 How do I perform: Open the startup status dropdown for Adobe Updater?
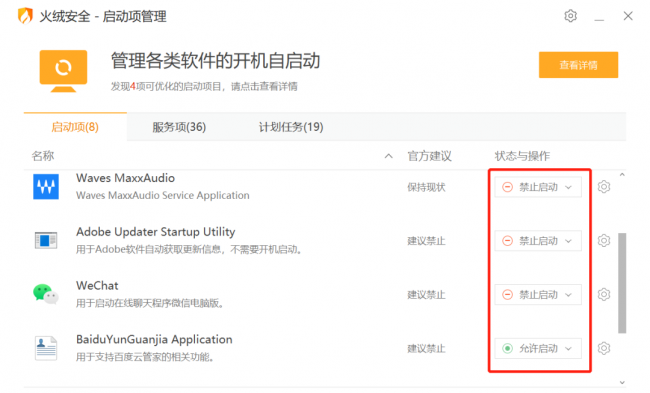[538, 241]
